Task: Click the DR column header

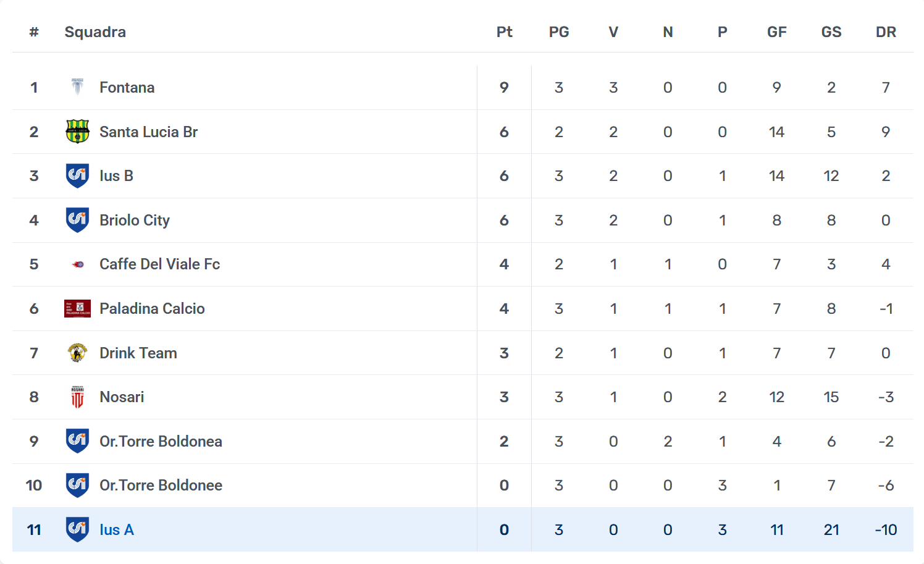Action: click(886, 32)
